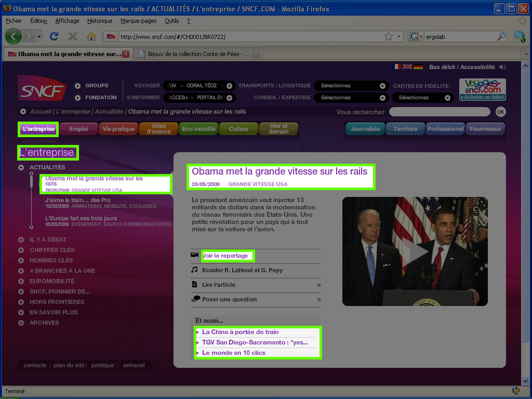
Task: Expand the IL Y A DÉBAT section
Action: click(x=21, y=240)
